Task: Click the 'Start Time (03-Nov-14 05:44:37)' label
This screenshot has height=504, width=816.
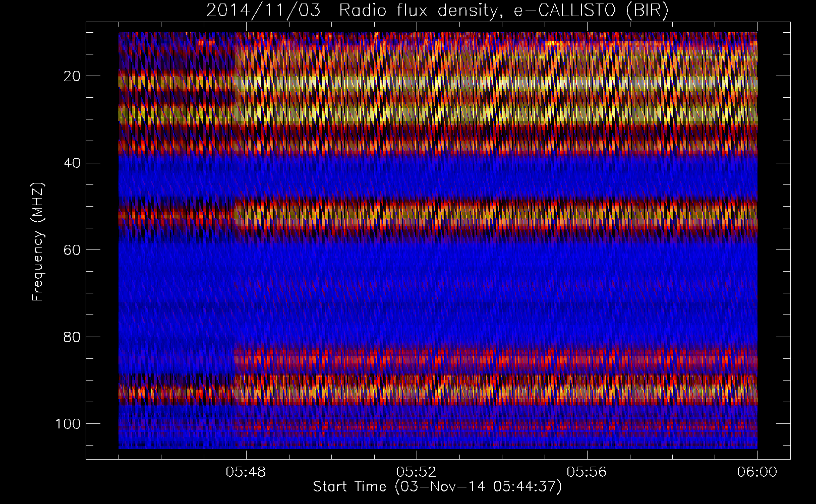Action: [x=437, y=487]
